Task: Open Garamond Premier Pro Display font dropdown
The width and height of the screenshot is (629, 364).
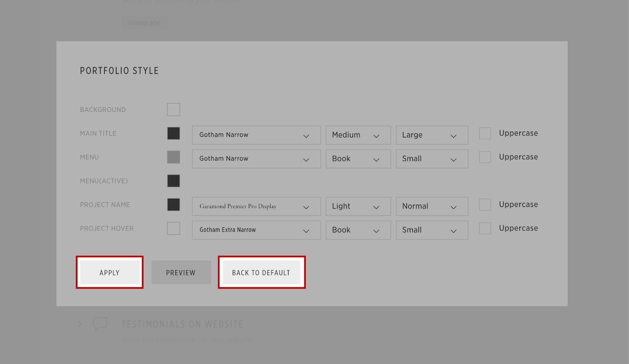Action: click(256, 206)
